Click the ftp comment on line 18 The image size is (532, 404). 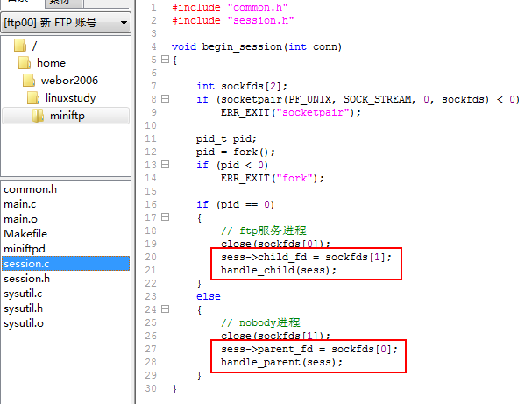(264, 230)
